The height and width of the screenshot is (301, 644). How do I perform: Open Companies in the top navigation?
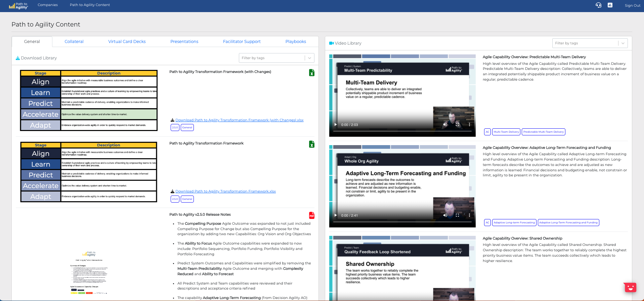[x=48, y=5]
